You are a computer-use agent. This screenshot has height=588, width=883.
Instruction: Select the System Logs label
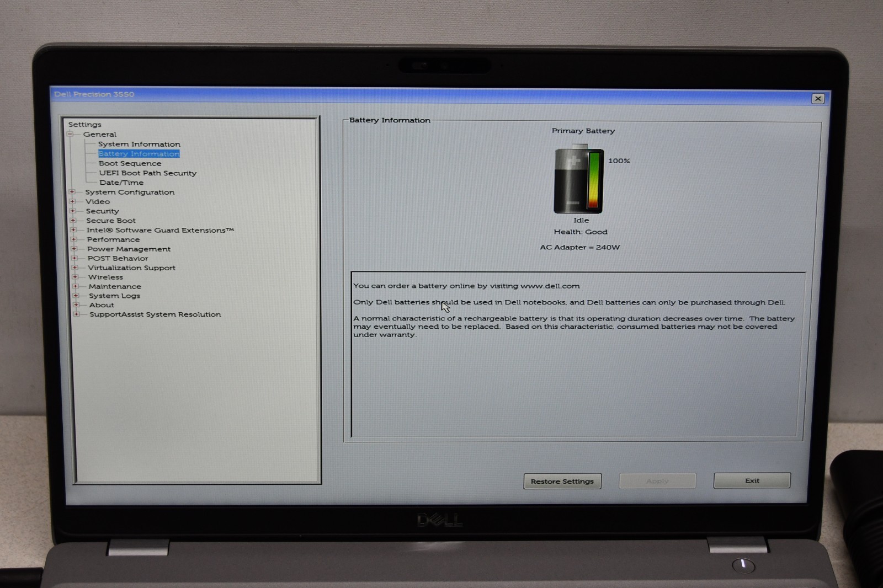pos(114,296)
